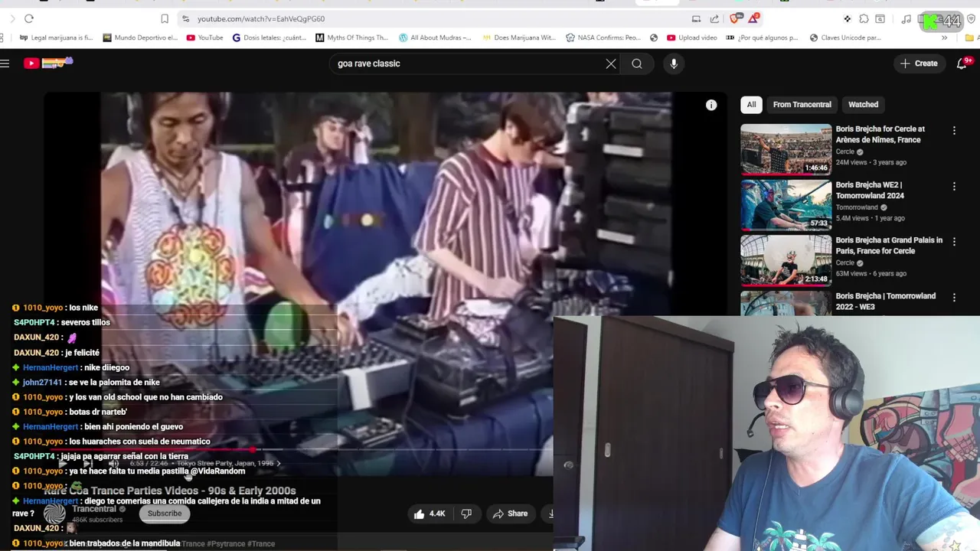Select the From Trancentral filter chip
This screenshot has width=980, height=551.
click(802, 105)
